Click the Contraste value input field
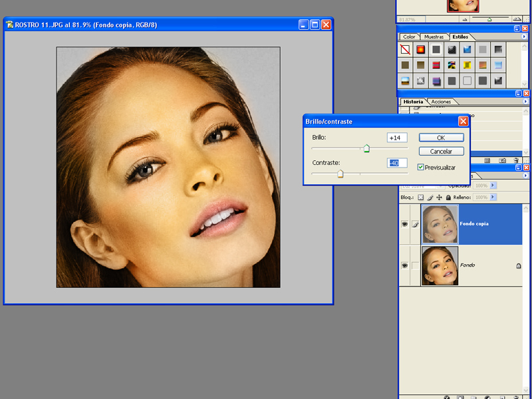The height and width of the screenshot is (399, 532). [397, 163]
